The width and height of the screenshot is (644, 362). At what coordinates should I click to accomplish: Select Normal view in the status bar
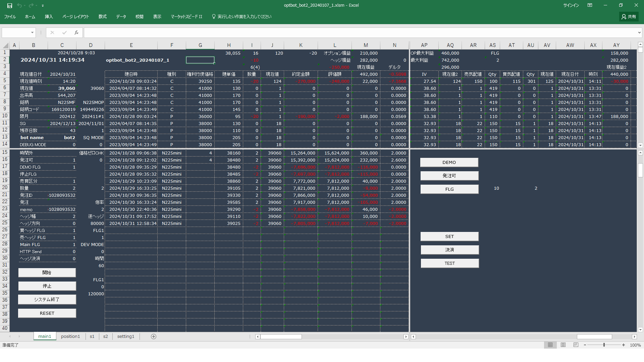(550, 345)
